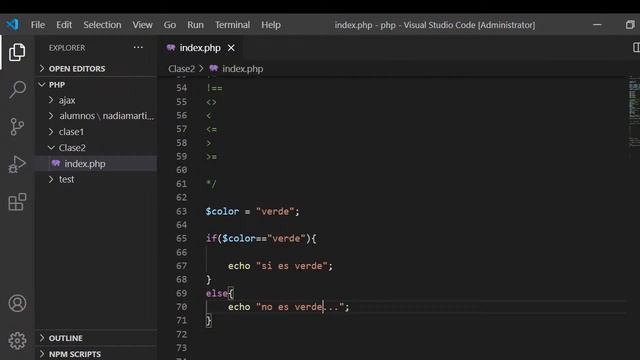The height and width of the screenshot is (360, 640).
Task: Open Explorer more actions ellipsis
Action: pyautogui.click(x=138, y=47)
